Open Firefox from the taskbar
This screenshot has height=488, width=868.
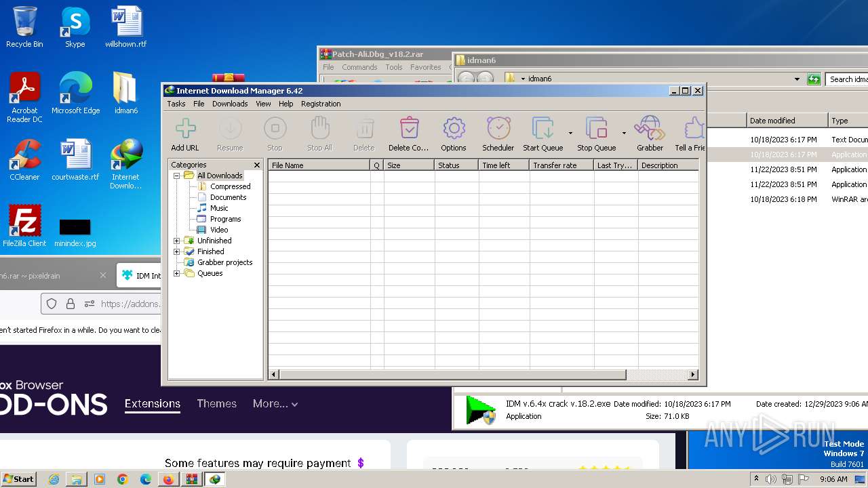point(168,479)
